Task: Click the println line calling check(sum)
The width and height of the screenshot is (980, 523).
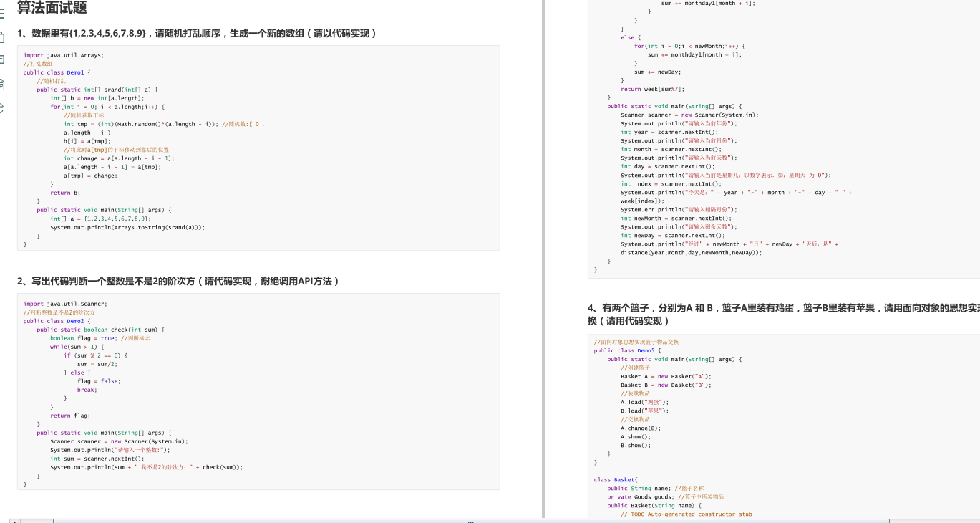Action: (x=147, y=467)
